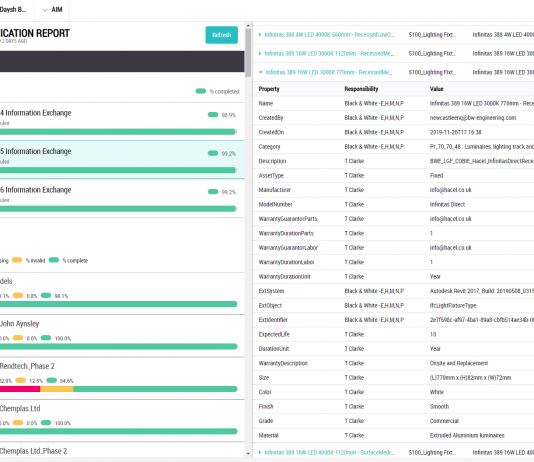The width and height of the screenshot is (534, 462).
Task: Click Rendtech_Phase 2 red missing bar segment
Action: coord(20,389)
